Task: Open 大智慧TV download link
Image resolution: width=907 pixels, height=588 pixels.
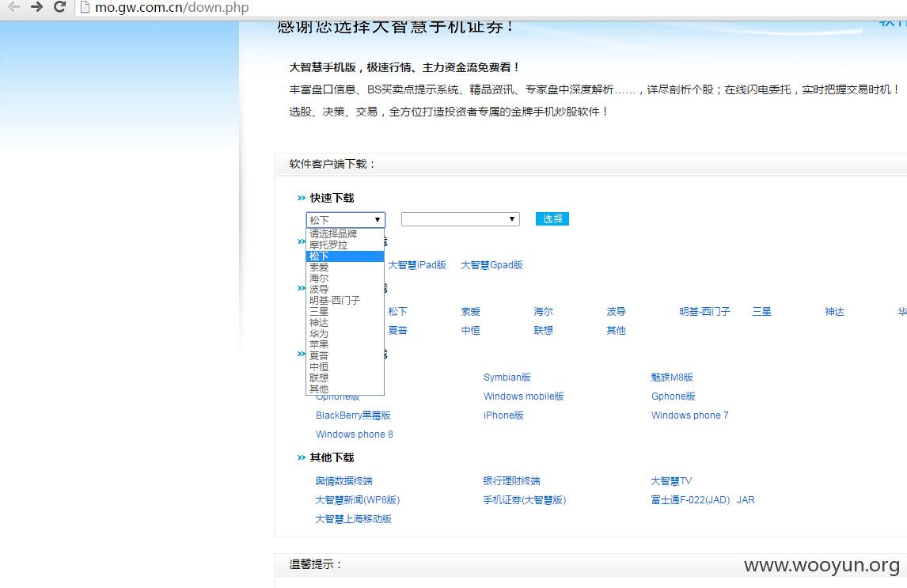Action: (671, 481)
